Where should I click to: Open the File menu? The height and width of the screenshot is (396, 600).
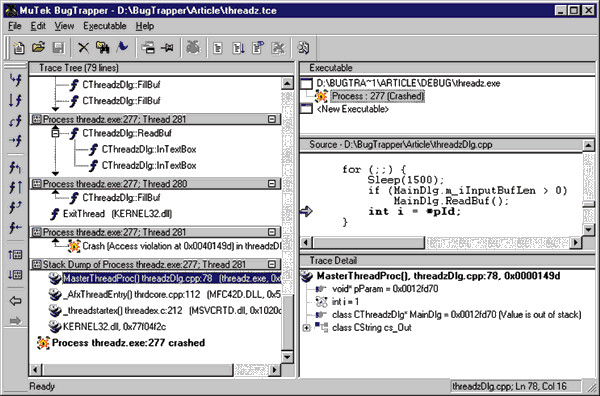[x=15, y=26]
